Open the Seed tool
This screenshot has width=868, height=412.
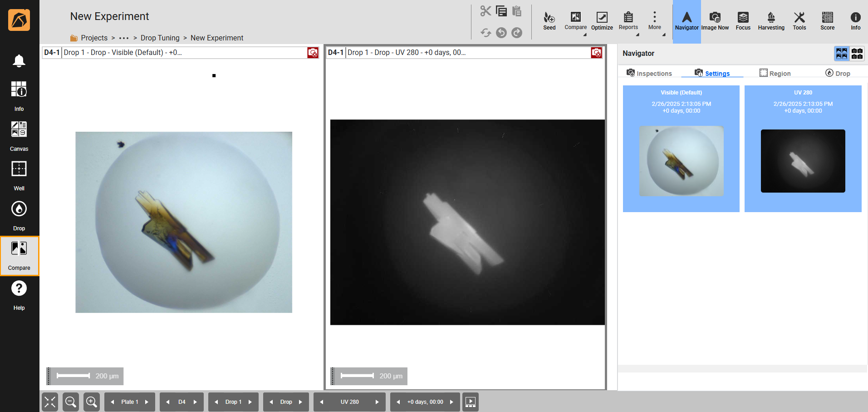549,21
